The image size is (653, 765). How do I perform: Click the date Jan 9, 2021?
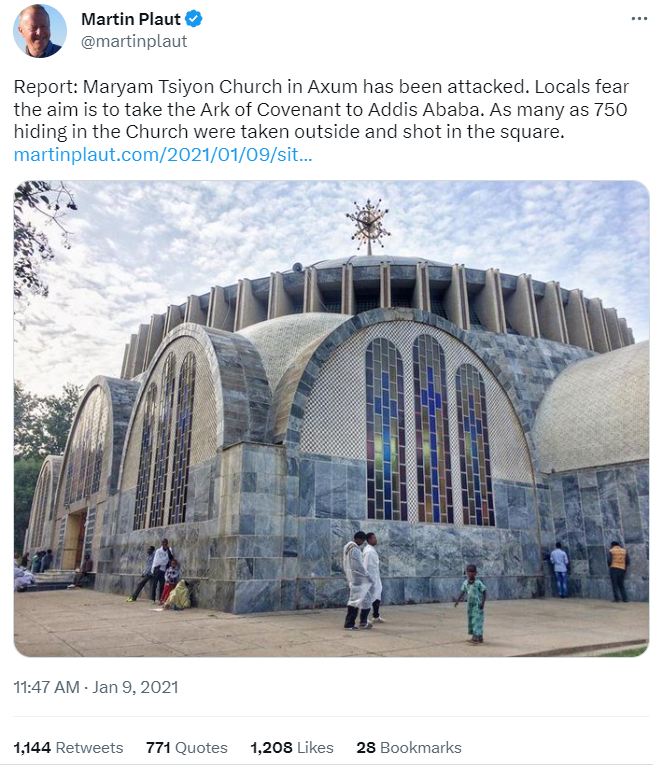[x=136, y=688]
